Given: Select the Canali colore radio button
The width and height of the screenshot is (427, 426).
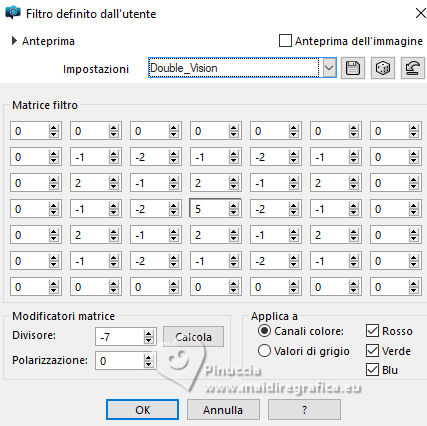Looking at the screenshot, I should [x=264, y=331].
